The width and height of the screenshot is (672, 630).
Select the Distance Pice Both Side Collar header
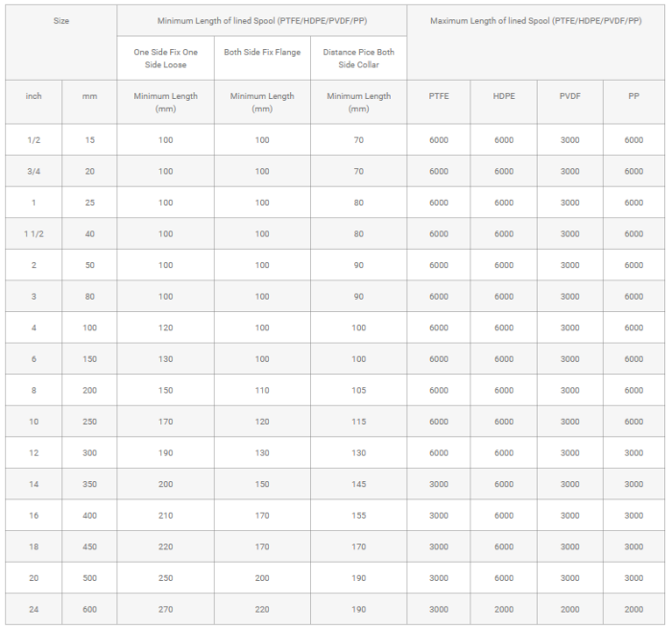358,58
